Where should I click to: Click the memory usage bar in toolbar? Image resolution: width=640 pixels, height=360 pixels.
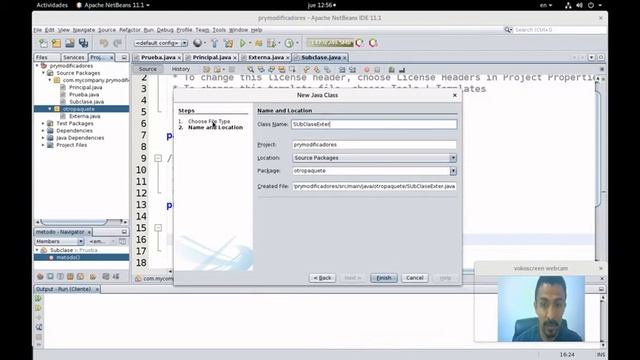tap(330, 43)
